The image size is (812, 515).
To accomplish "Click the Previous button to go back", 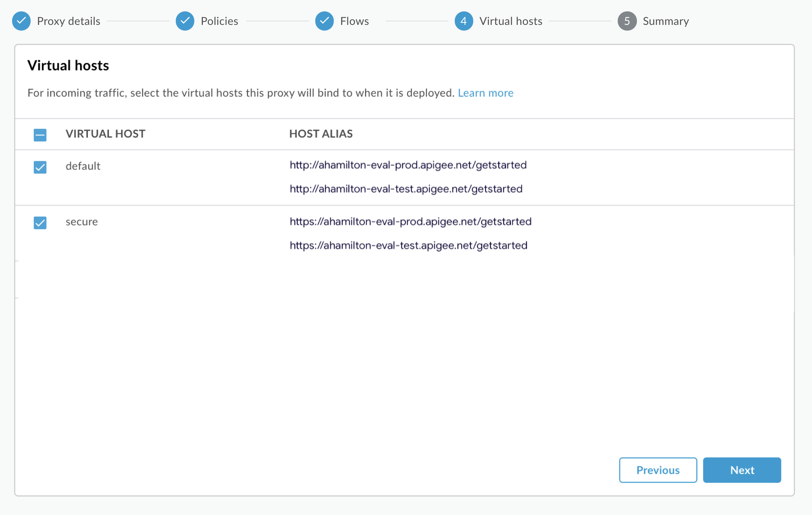I will click(x=658, y=470).
